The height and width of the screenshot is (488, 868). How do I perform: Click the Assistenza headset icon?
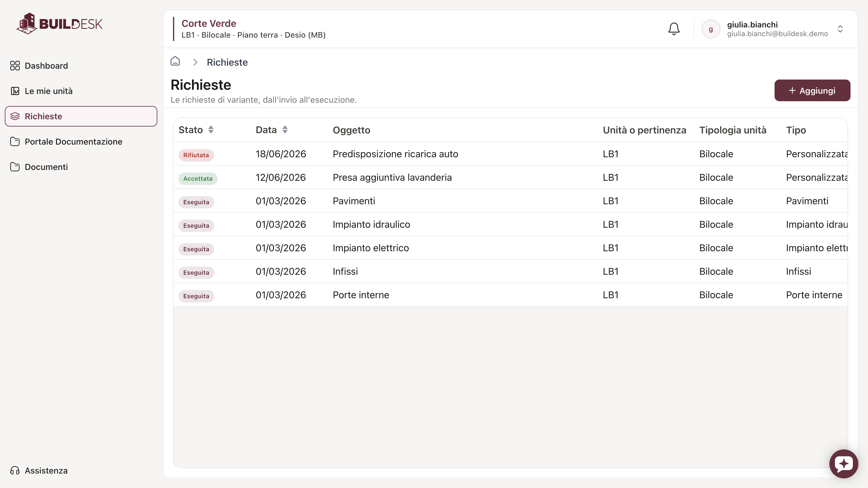(15, 471)
